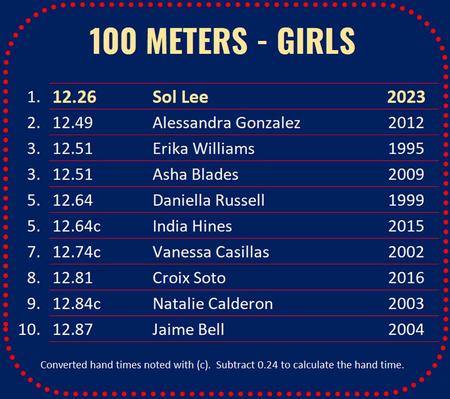Click the 12.26 record time
This screenshot has height=399, width=450.
pos(75,97)
